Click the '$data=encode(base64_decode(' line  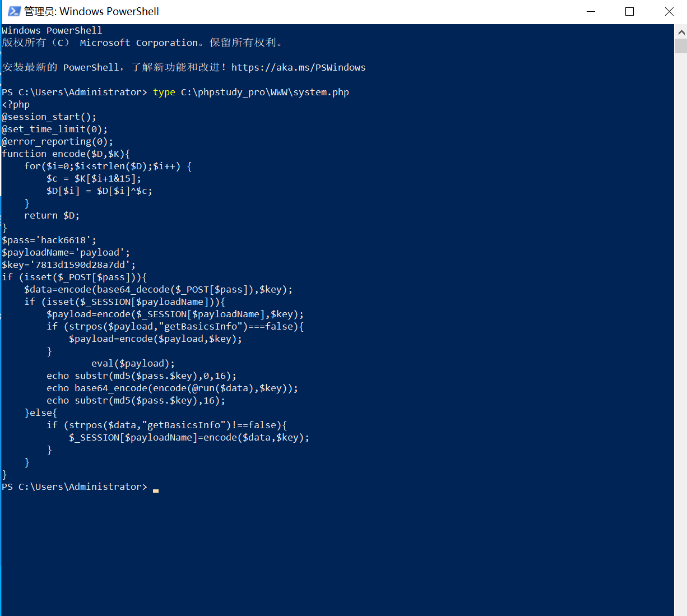159,289
